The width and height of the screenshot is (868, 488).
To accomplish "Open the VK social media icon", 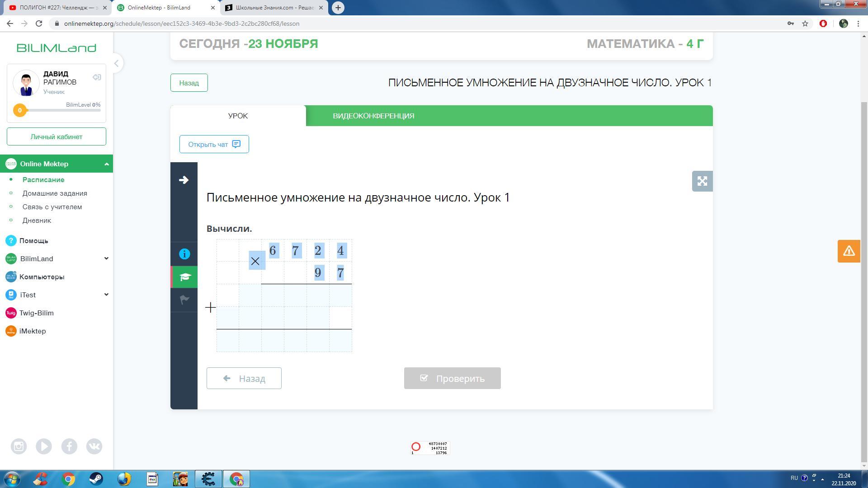I will 94,446.
